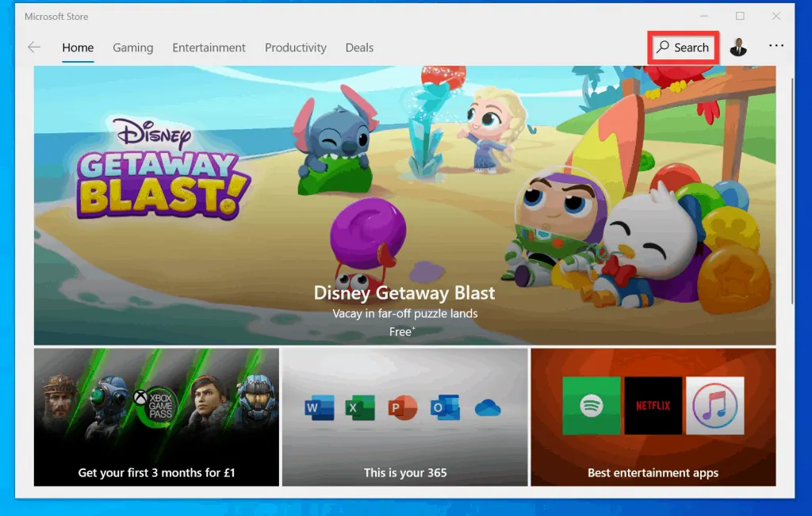This screenshot has height=516, width=812.
Task: Select the Netflix app icon
Action: pos(653,405)
